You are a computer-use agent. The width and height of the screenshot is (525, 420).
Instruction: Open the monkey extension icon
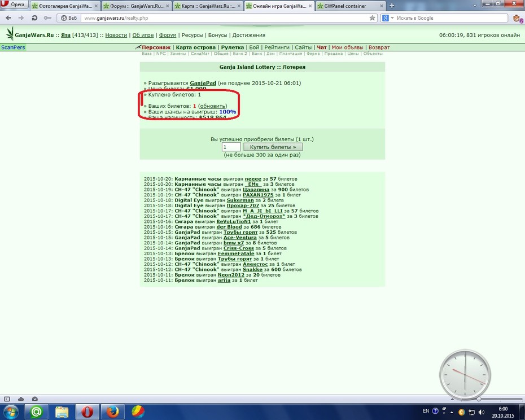tap(517, 19)
